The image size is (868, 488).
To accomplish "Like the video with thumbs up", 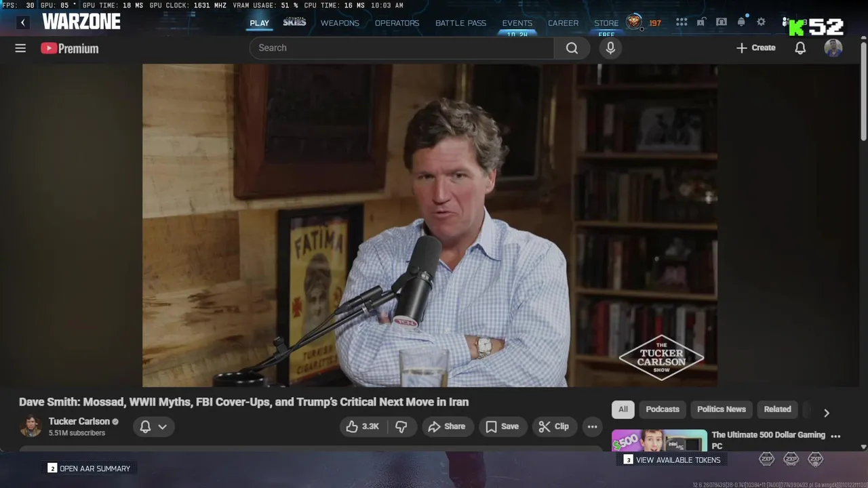I will pos(362,426).
